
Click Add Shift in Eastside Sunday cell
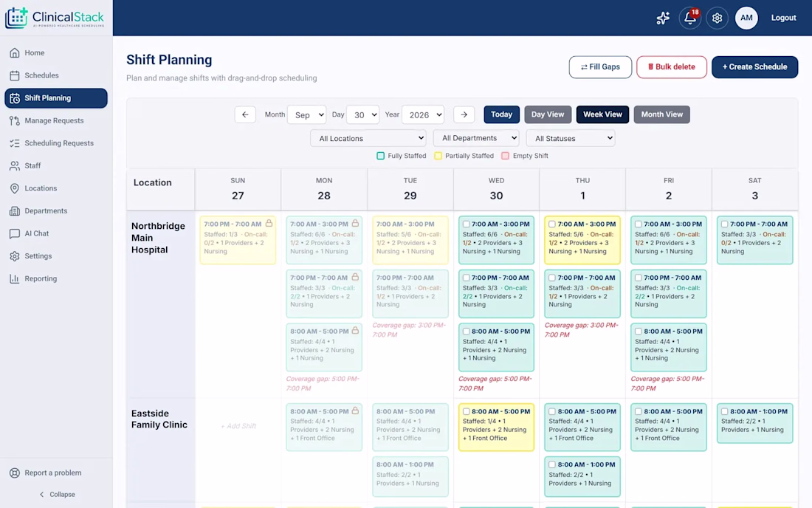pyautogui.click(x=238, y=426)
